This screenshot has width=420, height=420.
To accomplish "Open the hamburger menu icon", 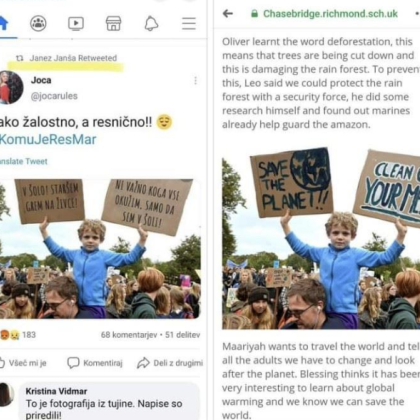I will coord(189,23).
